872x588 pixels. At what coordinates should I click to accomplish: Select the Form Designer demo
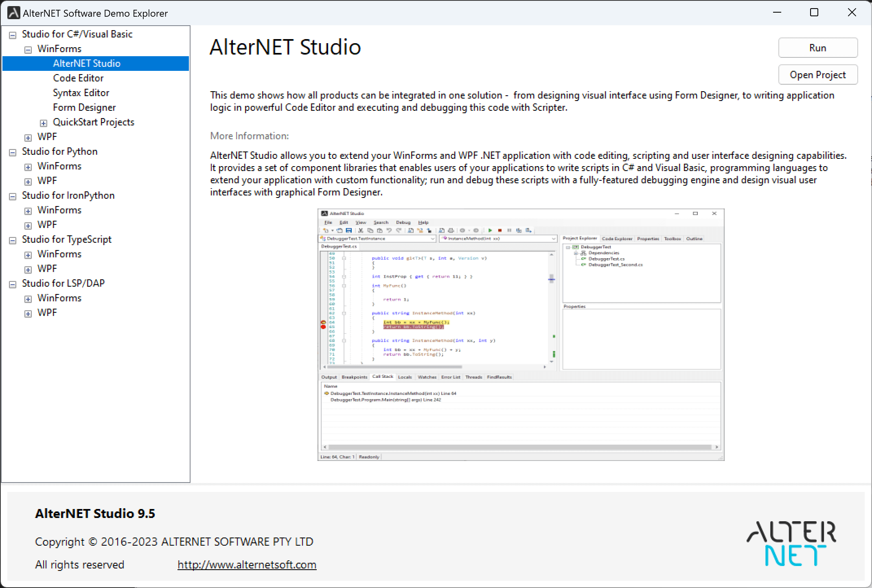pos(84,108)
